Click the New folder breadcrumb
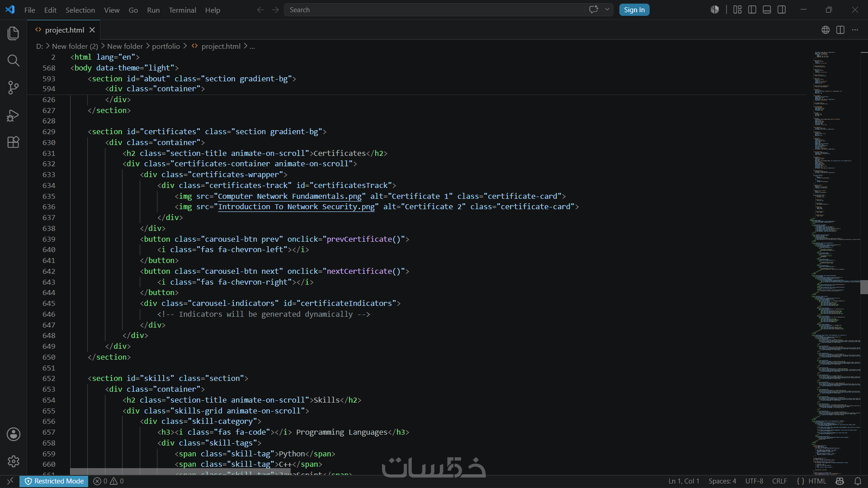868x488 pixels. tap(125, 46)
